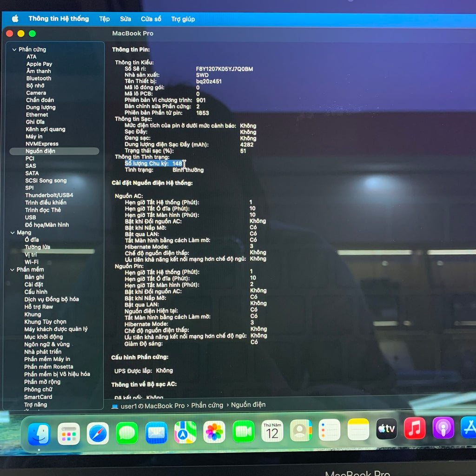Collapse the Phần mềm section
This screenshot has height=476, width=476.
click(13, 270)
